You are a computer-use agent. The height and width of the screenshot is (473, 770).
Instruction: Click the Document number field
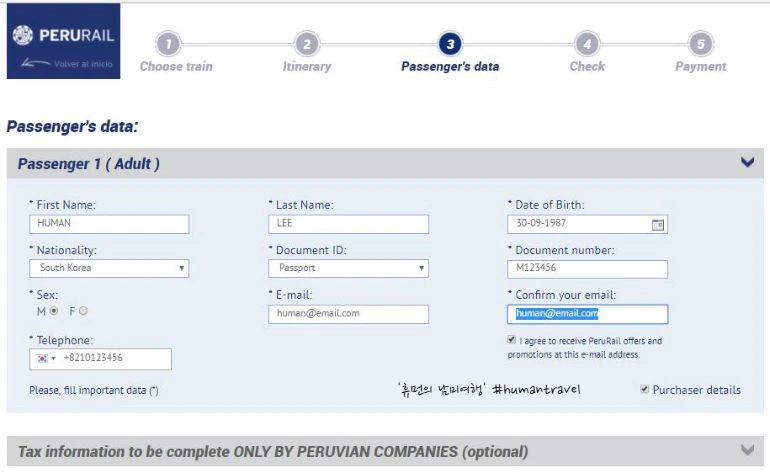coord(587,269)
